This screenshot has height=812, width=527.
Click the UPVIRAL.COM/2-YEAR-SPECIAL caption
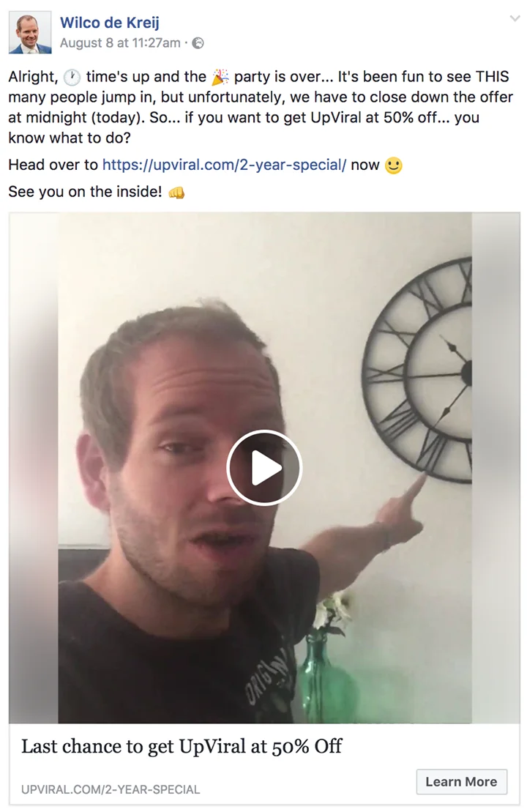(111, 790)
